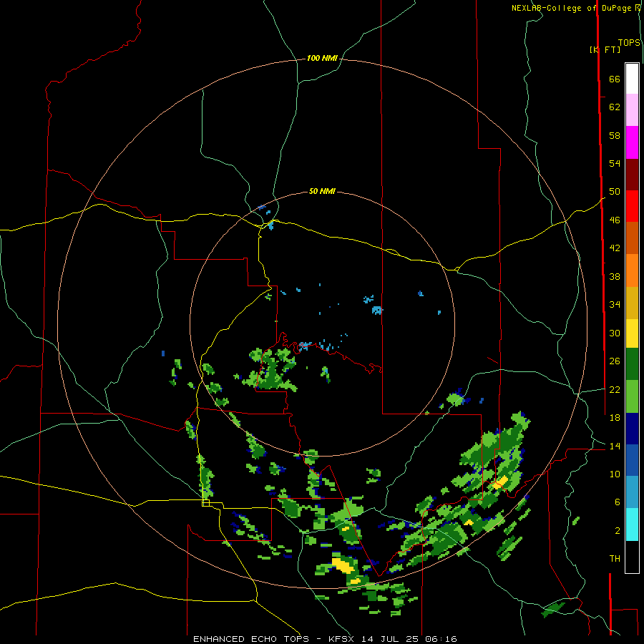The height and width of the screenshot is (644, 644).
Task: Click the 2 legend value
Action: [617, 531]
